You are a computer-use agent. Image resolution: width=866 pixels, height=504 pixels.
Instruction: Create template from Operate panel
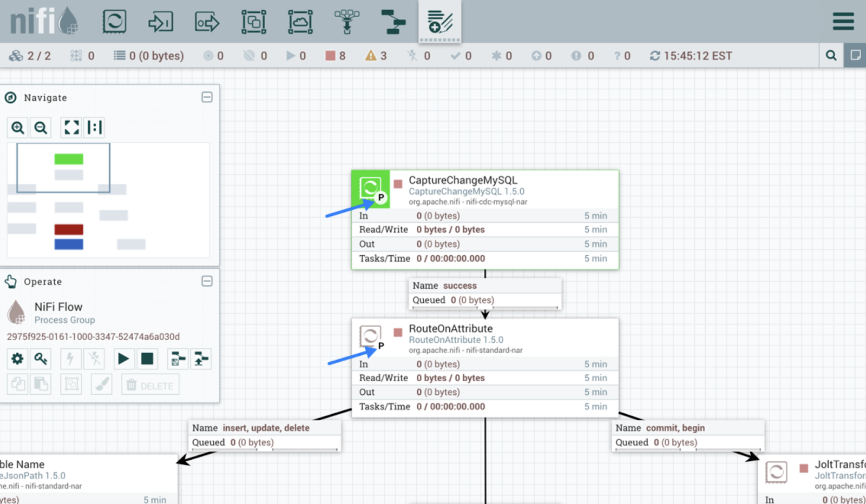tap(178, 359)
